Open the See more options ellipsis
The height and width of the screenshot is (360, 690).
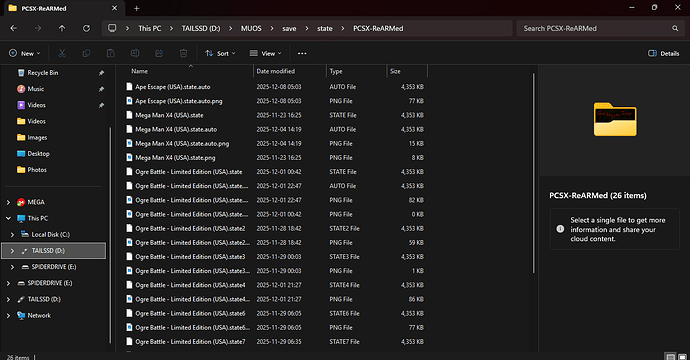302,53
